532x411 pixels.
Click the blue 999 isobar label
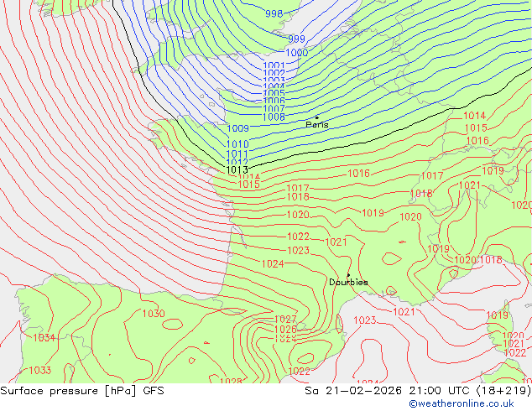click(296, 39)
